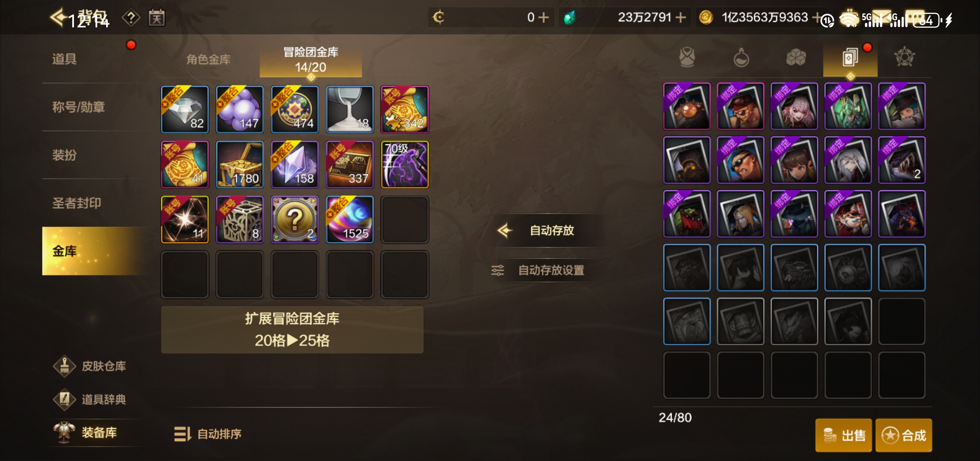
Task: Open the cards category tab icon
Action: (850, 58)
